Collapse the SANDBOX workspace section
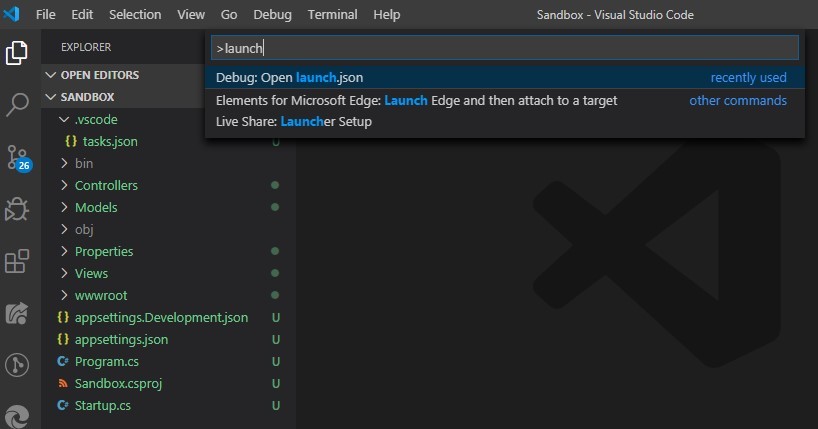The height and width of the screenshot is (429, 818). tap(51, 97)
